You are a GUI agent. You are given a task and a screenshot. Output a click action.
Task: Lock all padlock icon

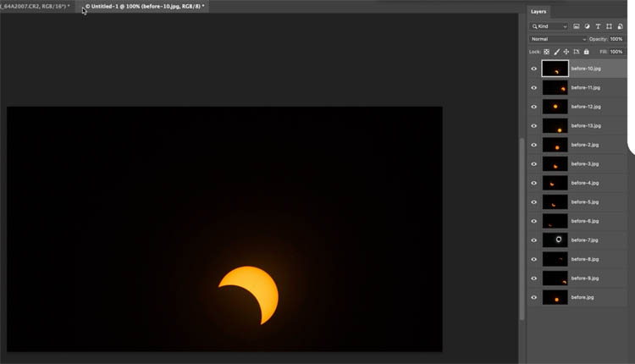[587, 52]
